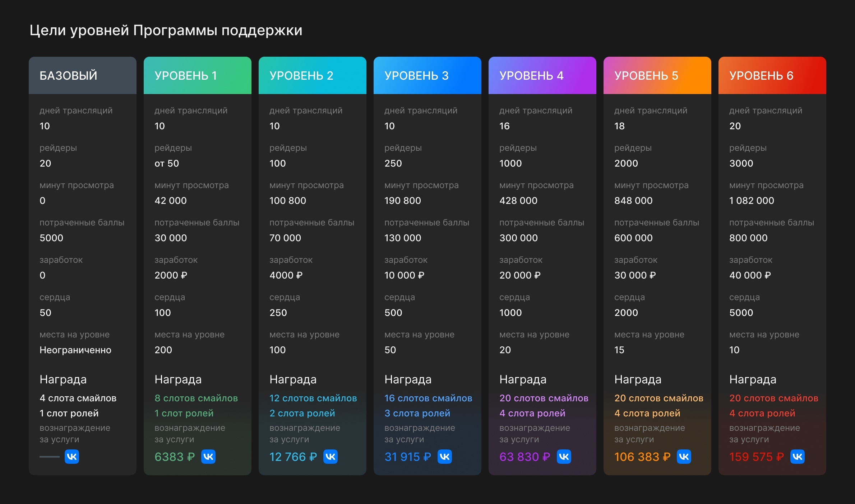Click the 2000 ₽ earnings value
The width and height of the screenshot is (855, 504).
pyautogui.click(x=171, y=275)
